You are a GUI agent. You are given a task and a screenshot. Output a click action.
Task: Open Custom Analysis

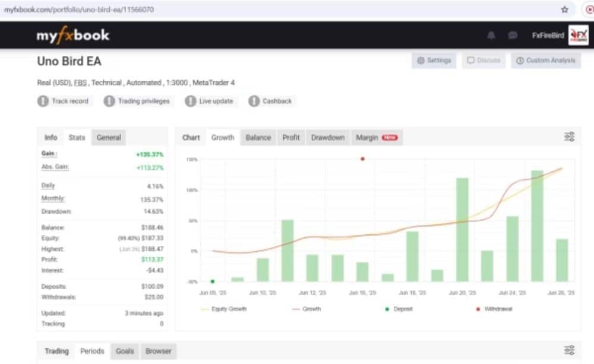(x=546, y=61)
